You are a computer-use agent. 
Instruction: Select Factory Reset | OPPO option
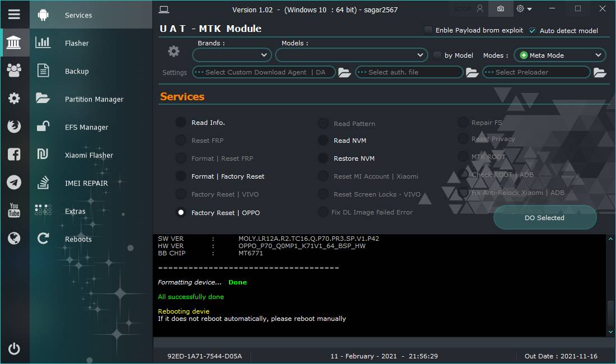(x=181, y=212)
